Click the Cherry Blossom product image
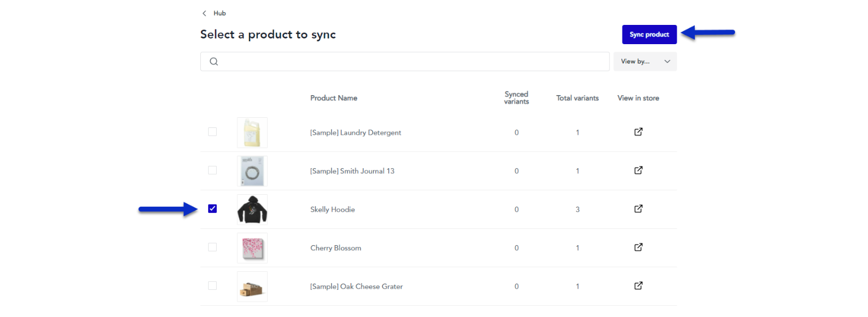 point(252,248)
